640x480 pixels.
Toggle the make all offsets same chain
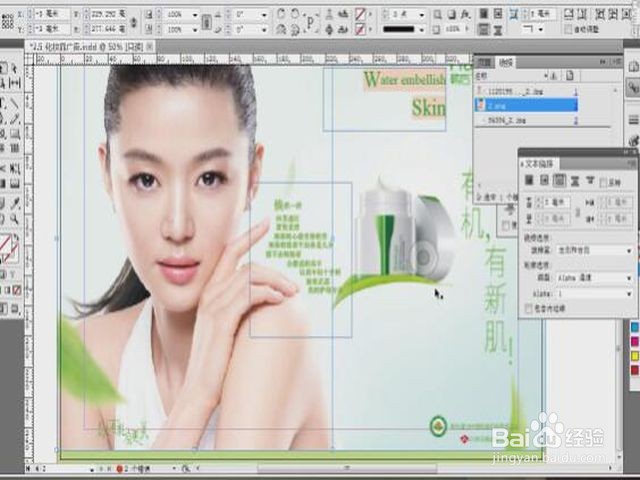click(x=577, y=211)
